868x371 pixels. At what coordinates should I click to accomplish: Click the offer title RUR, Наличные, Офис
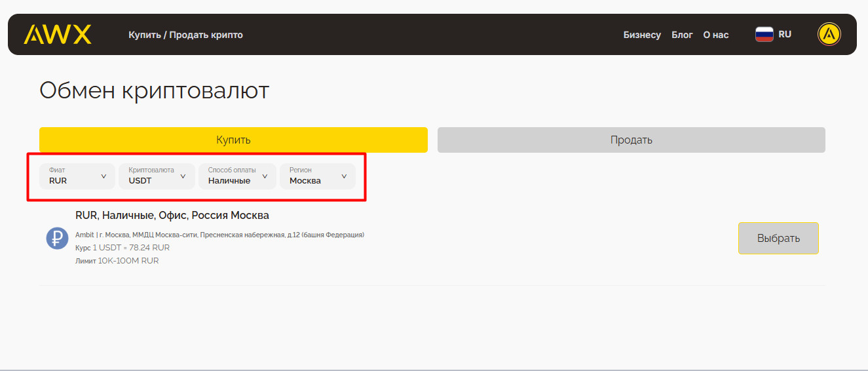click(172, 215)
